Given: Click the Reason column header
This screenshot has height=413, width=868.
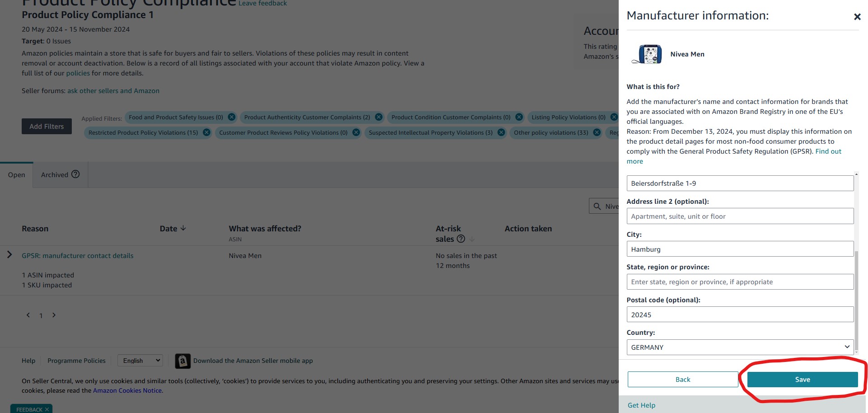Looking at the screenshot, I should (35, 229).
